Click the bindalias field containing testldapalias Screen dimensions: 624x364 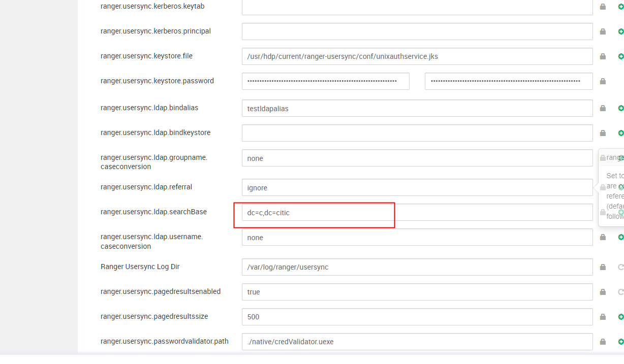tap(417, 108)
